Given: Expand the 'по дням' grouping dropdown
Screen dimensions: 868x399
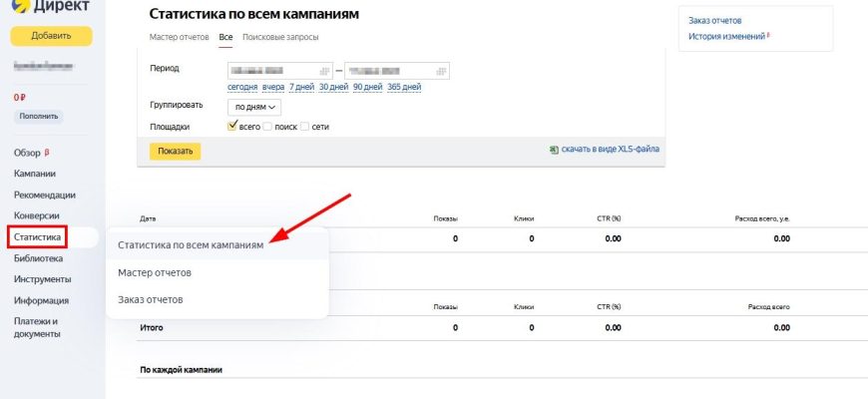Looking at the screenshot, I should 254,106.
